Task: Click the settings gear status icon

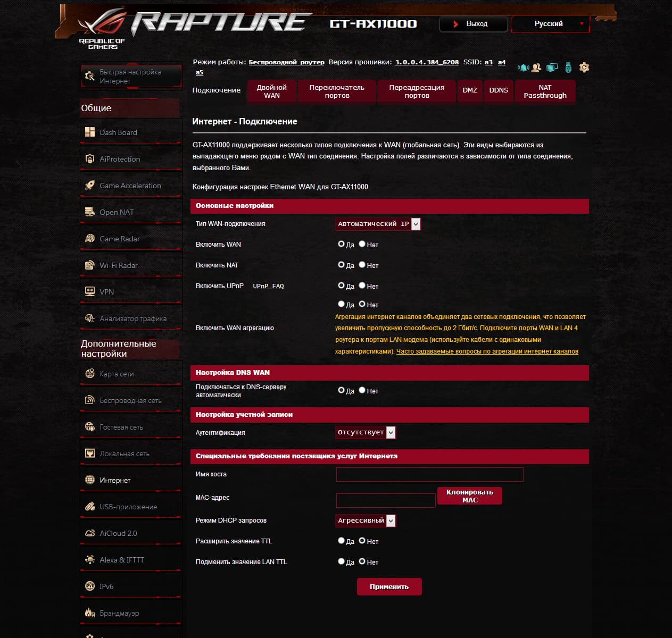Action: pos(584,68)
